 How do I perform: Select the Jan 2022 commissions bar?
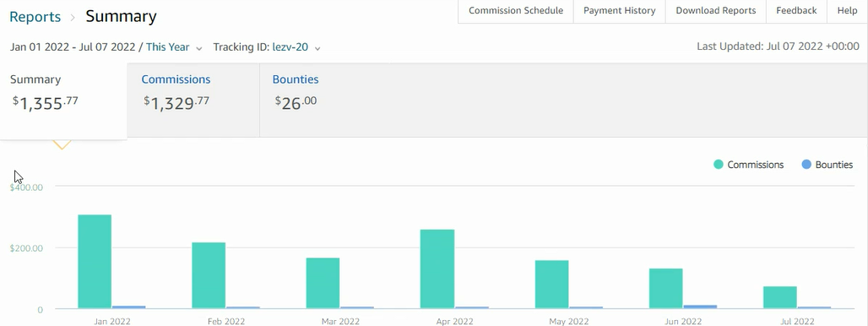point(95,261)
